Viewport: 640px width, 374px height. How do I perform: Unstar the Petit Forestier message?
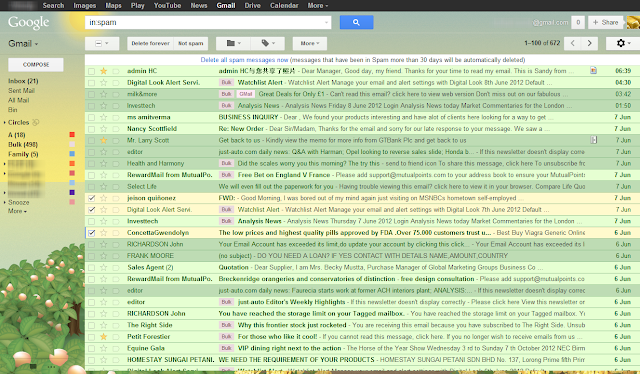pos(104,337)
